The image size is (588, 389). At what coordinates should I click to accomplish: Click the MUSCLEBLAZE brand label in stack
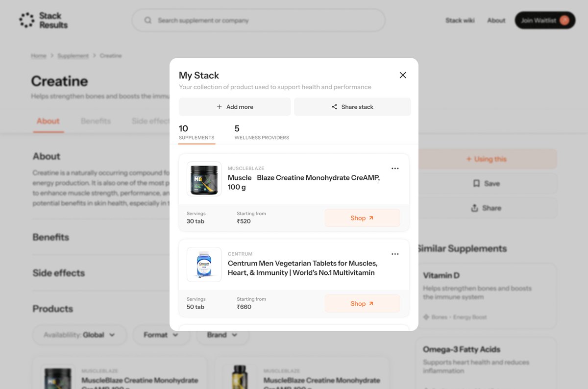pyautogui.click(x=246, y=169)
